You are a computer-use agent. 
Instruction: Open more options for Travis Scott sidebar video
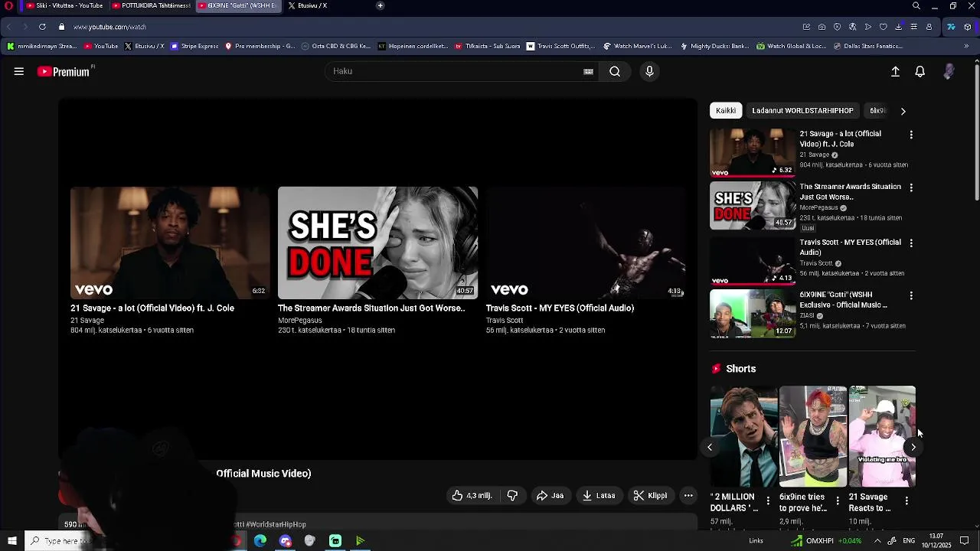point(911,243)
